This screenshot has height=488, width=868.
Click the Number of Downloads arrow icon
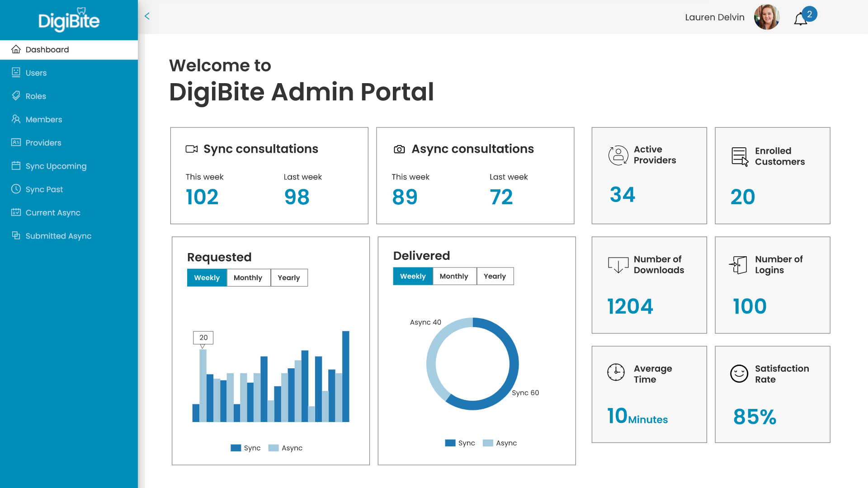pos(618,265)
